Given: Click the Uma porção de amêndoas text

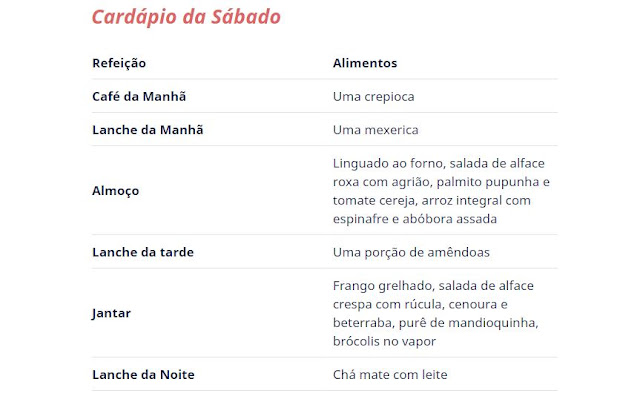Looking at the screenshot, I should pos(411,253).
